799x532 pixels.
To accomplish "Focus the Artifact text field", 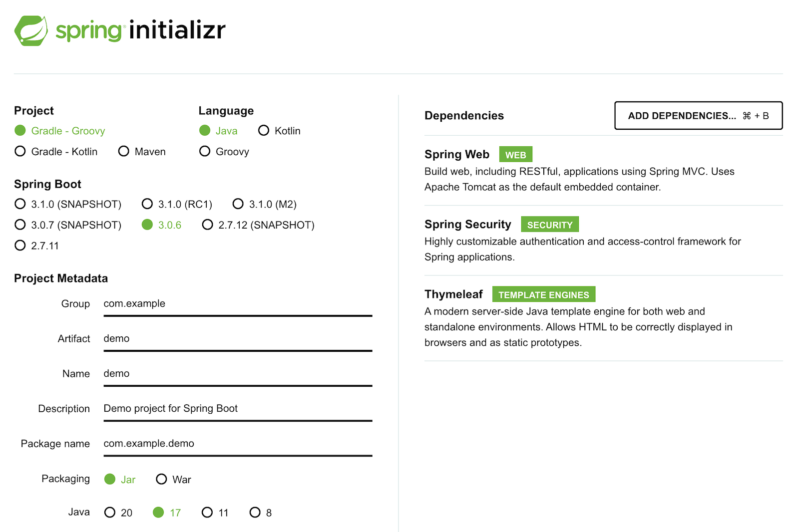I will 238,339.
